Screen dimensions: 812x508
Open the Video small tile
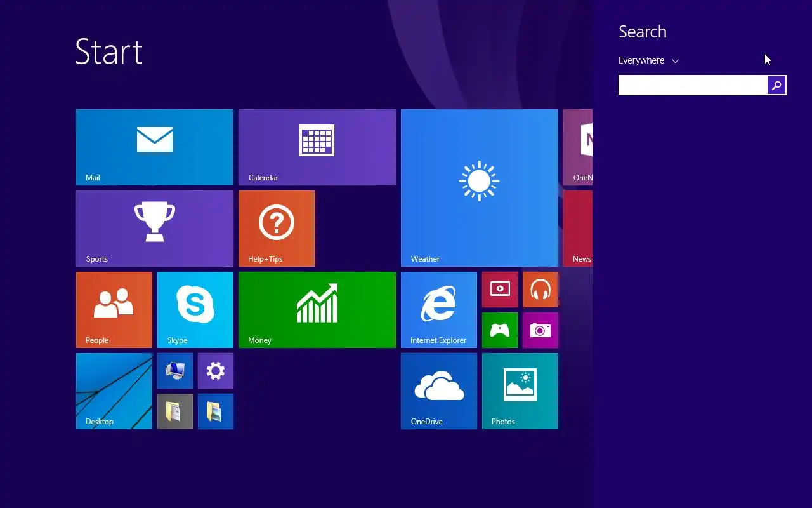pyautogui.click(x=500, y=290)
